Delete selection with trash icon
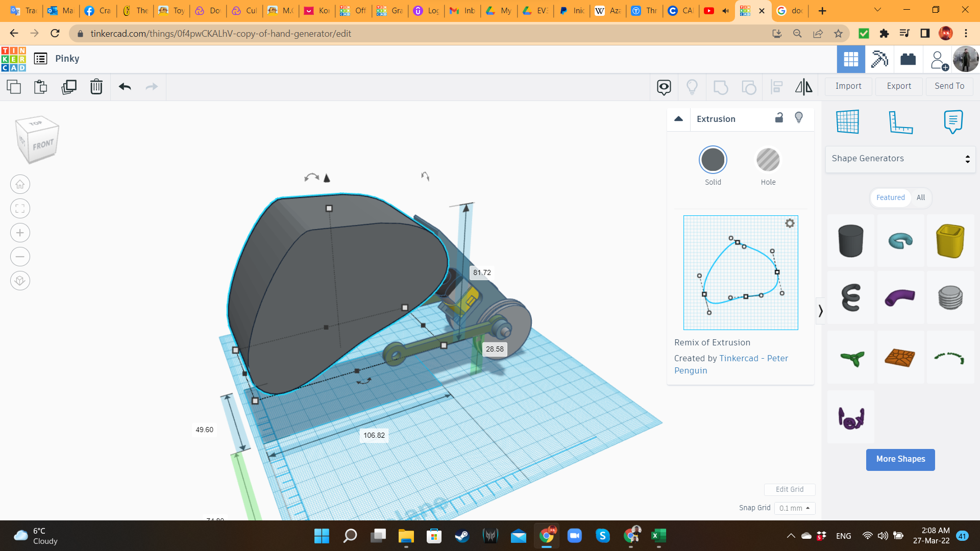This screenshot has height=551, width=980. click(96, 87)
